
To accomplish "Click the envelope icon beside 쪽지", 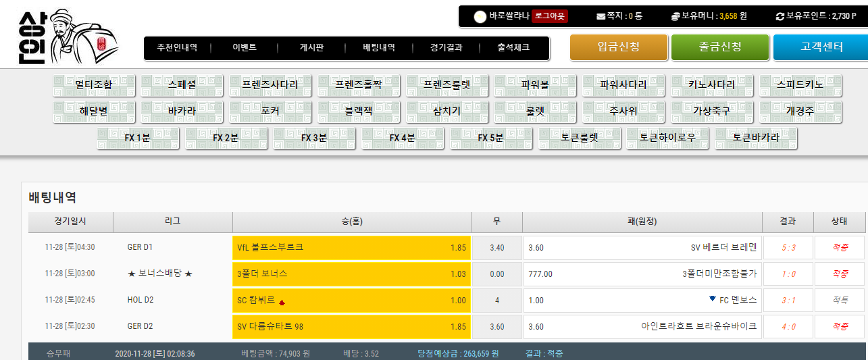I will point(601,16).
